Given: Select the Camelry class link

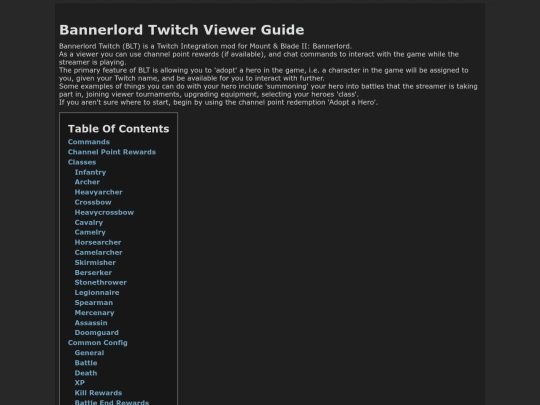Looking at the screenshot, I should point(90,232).
